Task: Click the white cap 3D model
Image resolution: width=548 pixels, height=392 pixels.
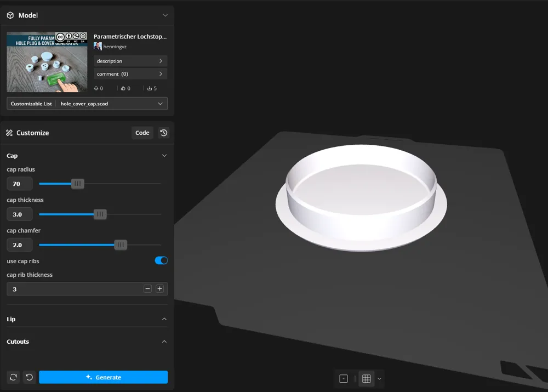Action: (x=361, y=197)
